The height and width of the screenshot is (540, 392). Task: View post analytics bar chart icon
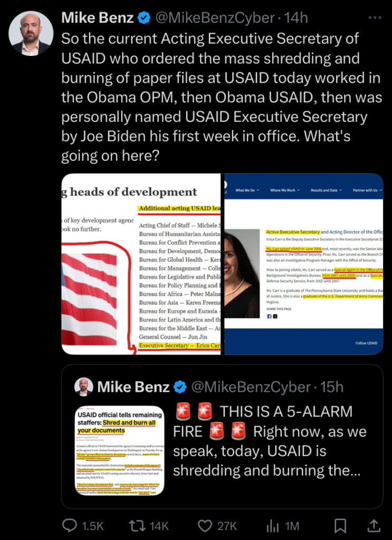[x=272, y=526]
